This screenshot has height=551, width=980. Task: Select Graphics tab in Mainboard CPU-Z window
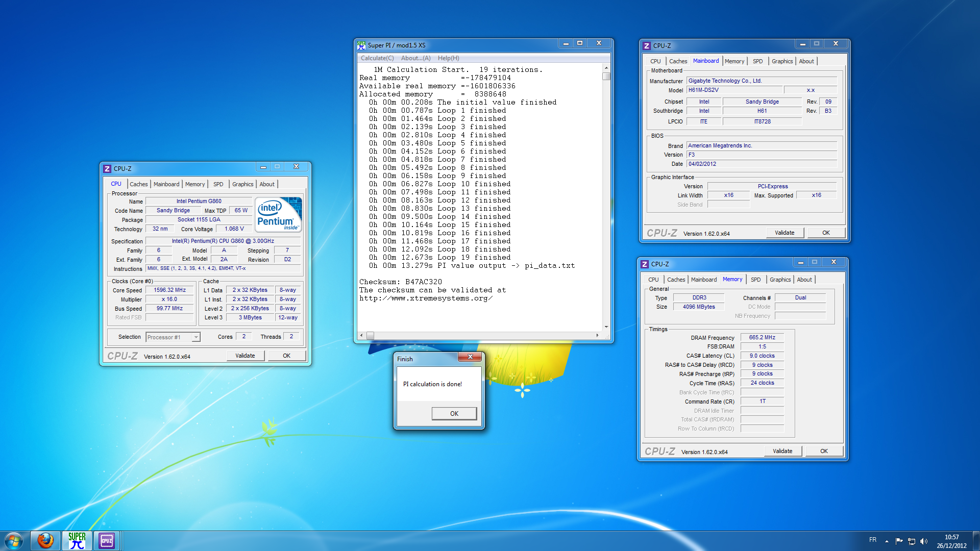[x=782, y=61]
